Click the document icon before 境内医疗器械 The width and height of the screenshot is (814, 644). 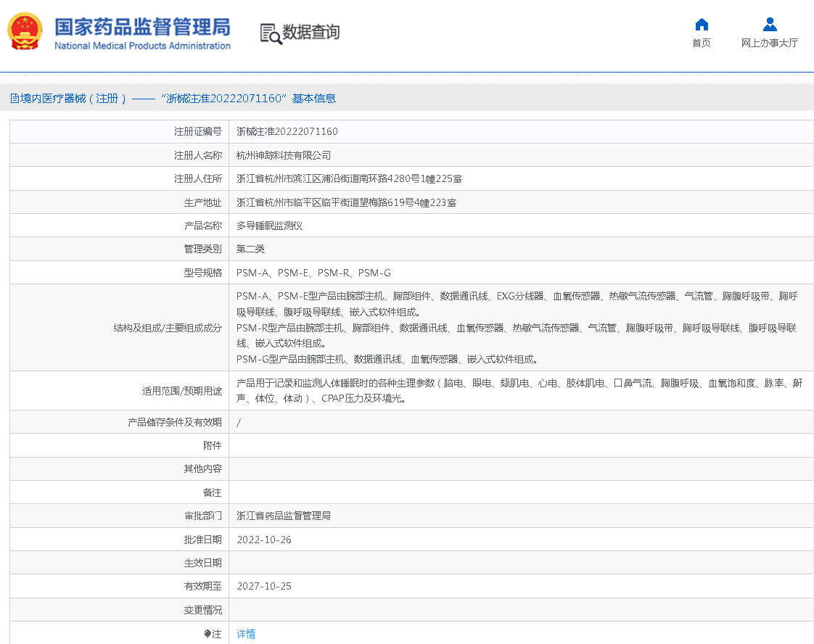click(x=15, y=99)
